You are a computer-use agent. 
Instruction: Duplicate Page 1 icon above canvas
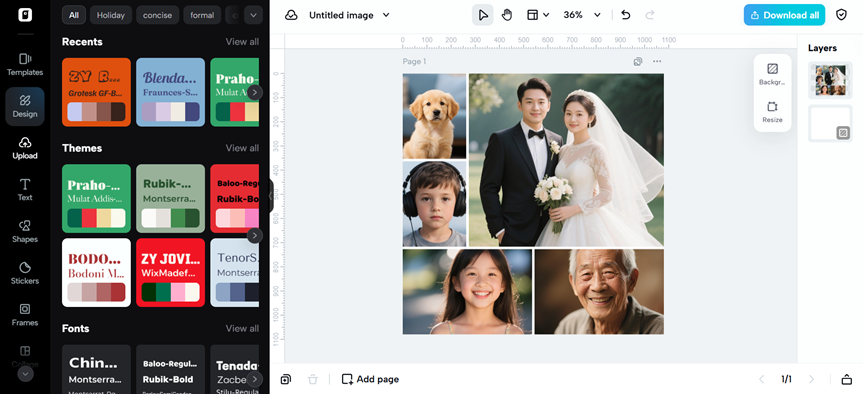[x=637, y=62]
